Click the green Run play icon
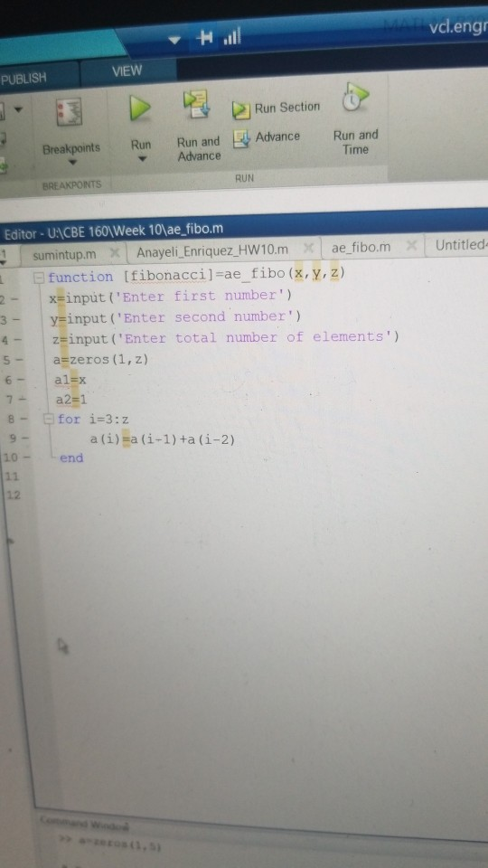This screenshot has height=868, width=488. point(140,108)
